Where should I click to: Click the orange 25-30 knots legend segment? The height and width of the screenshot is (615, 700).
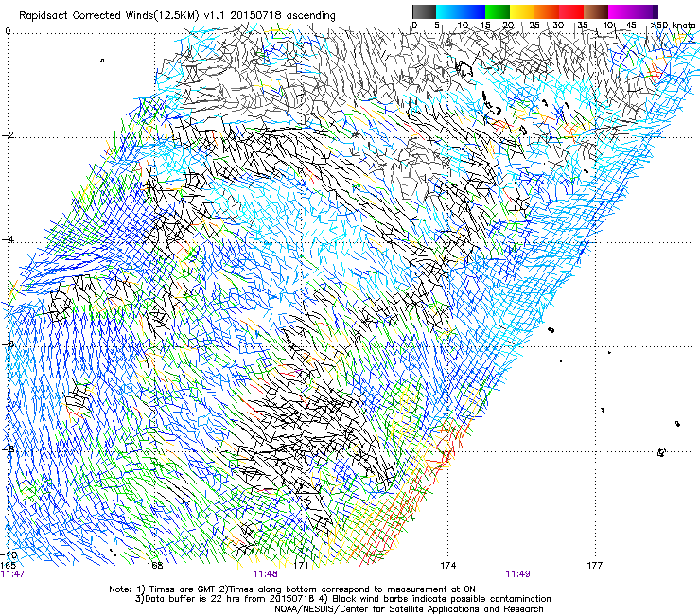click(x=547, y=11)
